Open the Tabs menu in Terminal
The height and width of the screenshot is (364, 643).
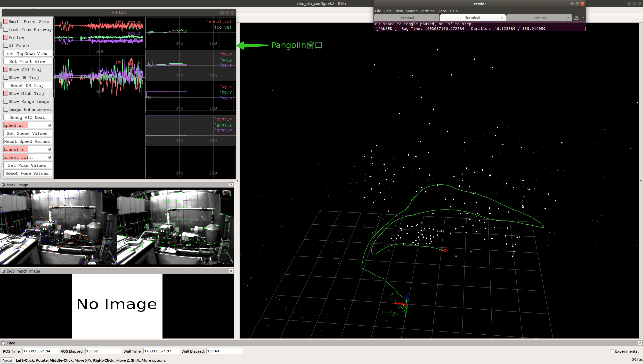tap(442, 11)
